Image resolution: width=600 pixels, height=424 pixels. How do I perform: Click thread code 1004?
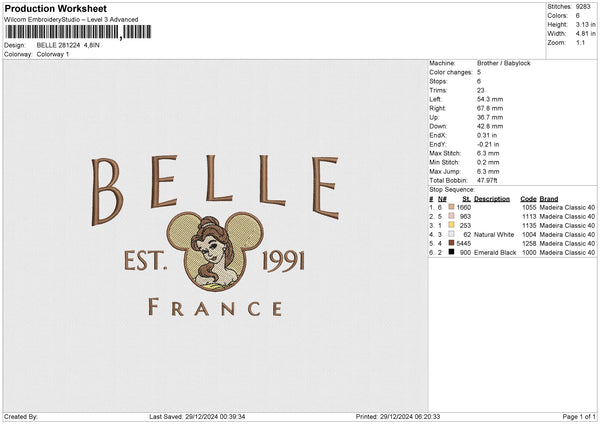[529, 234]
